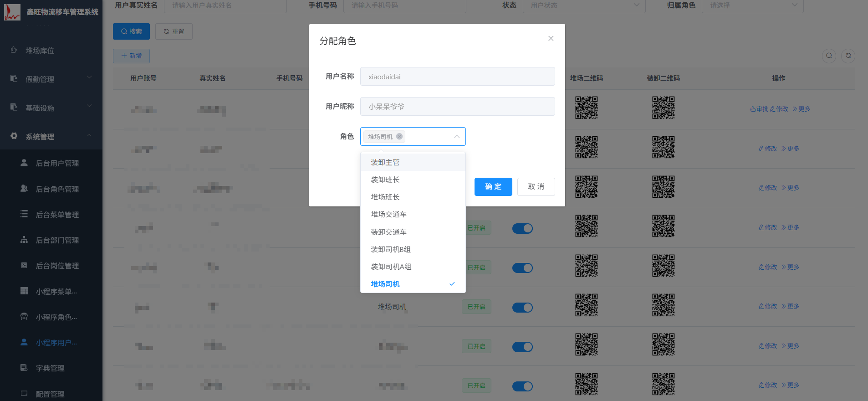Click the 确定 button
868x401 pixels.
[x=493, y=187]
